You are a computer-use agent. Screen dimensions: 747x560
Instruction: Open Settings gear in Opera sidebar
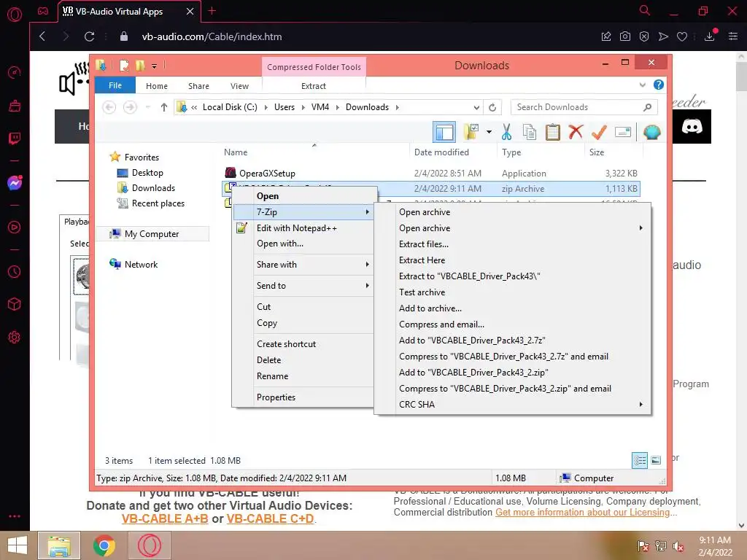coord(15,337)
